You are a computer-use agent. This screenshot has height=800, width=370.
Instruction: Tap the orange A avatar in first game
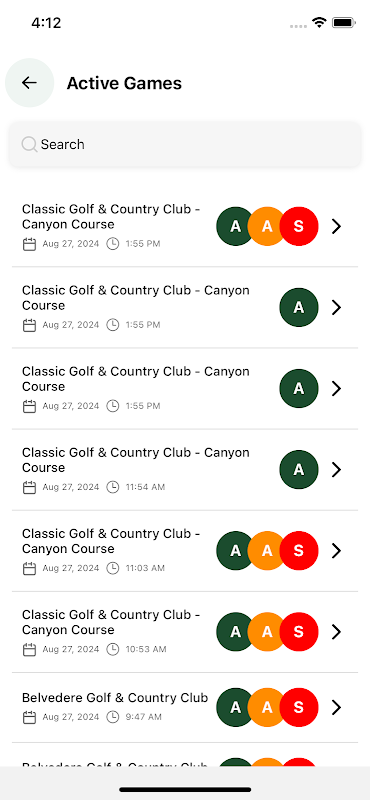(x=267, y=226)
